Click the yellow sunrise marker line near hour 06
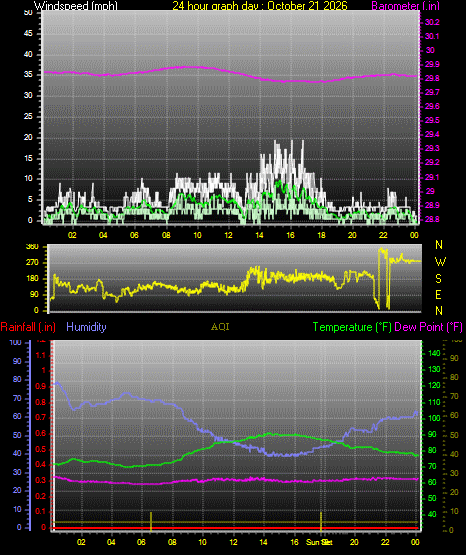 pyautogui.click(x=151, y=521)
